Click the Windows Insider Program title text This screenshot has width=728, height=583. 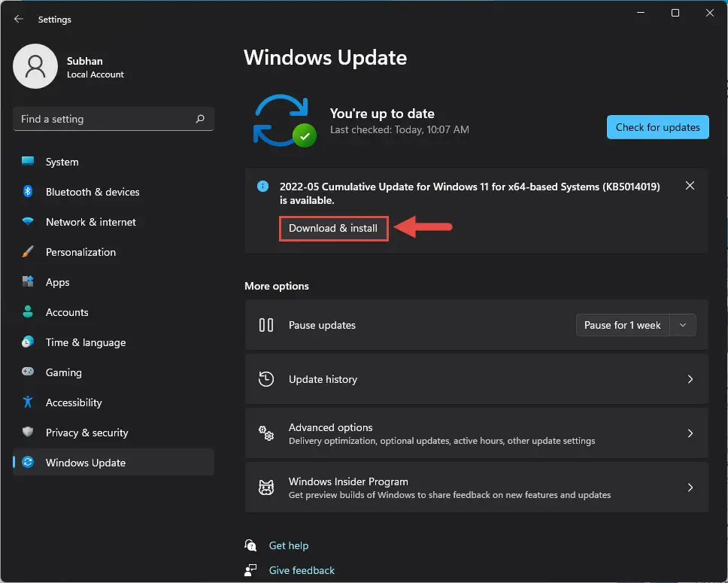coord(348,481)
